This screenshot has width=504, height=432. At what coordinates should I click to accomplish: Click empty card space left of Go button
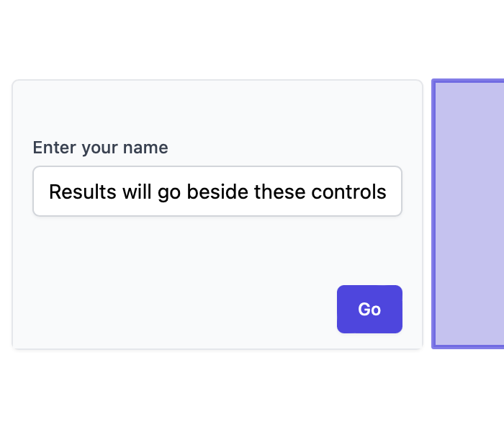[174, 309]
